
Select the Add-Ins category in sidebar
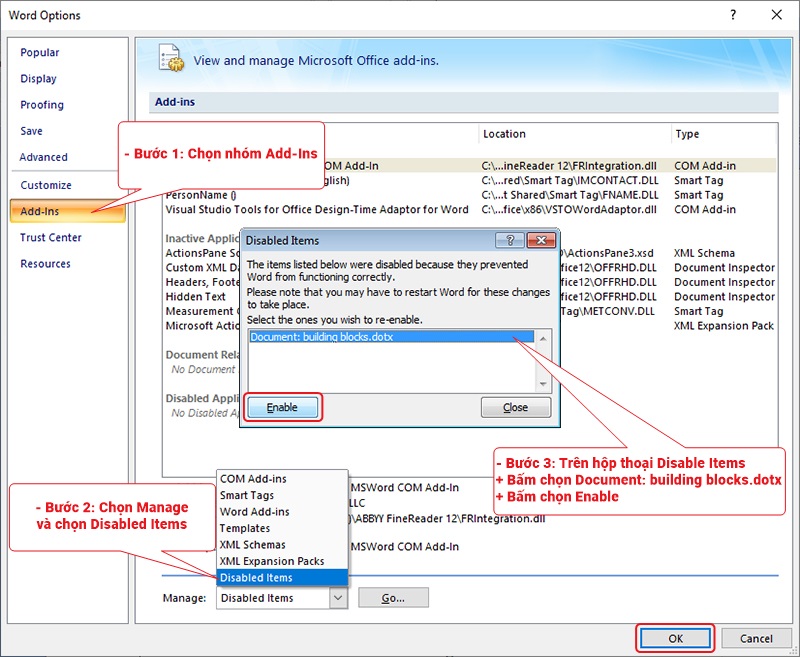point(67,211)
